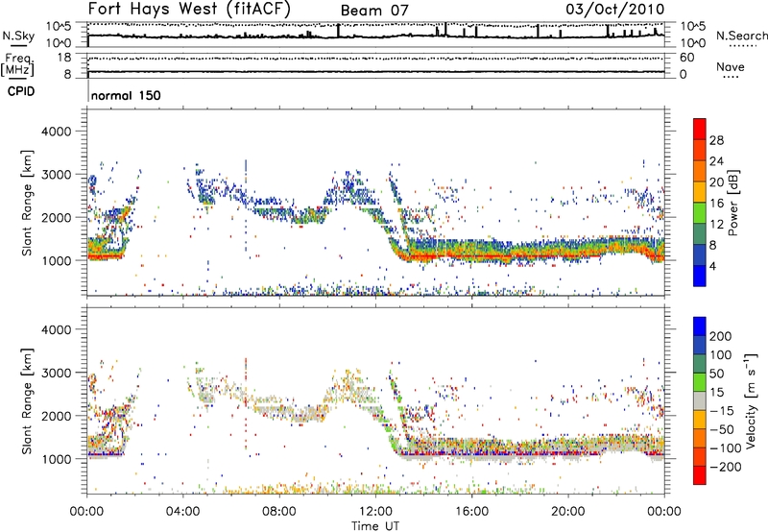Click the '08:00' time axis tick label
This screenshot has width=768, height=532.
click(279, 512)
